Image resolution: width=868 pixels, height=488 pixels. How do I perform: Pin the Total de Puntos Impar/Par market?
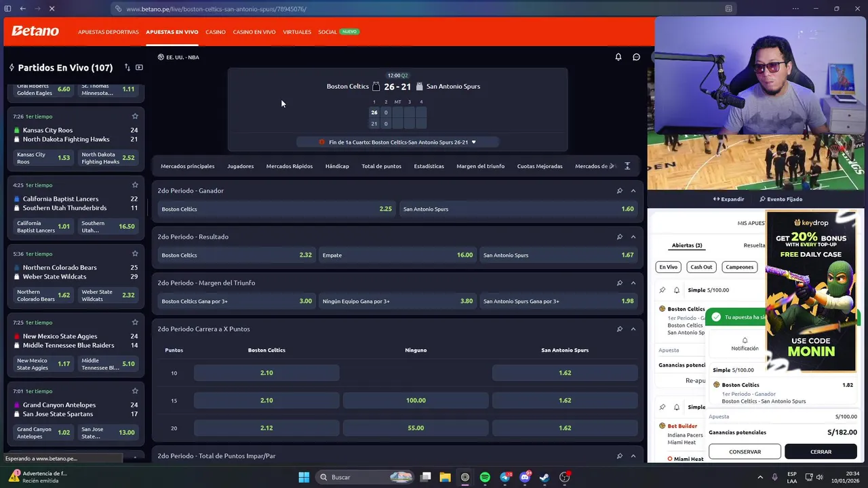[619, 456]
